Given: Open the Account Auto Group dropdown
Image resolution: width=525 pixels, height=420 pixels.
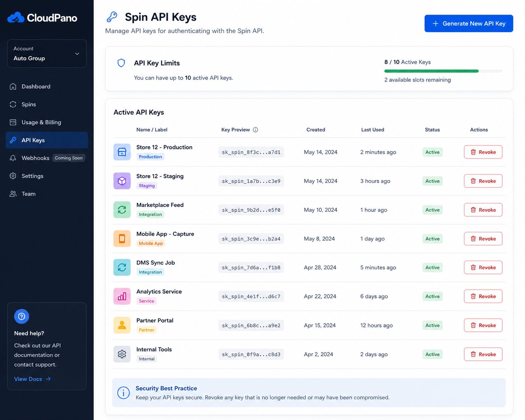Looking at the screenshot, I should (47, 54).
